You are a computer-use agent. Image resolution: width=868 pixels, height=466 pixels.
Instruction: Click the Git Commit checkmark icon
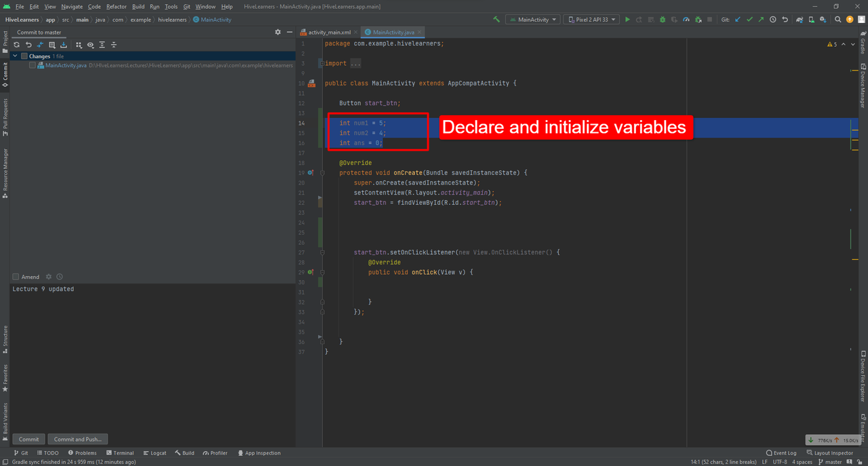[749, 20]
